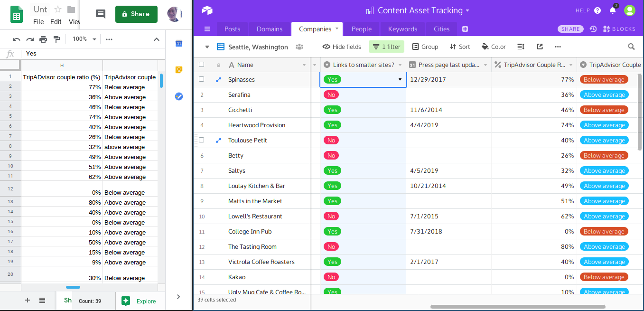This screenshot has height=311, width=644.
Task: Select red No tag for Serafina
Action: click(x=331, y=95)
